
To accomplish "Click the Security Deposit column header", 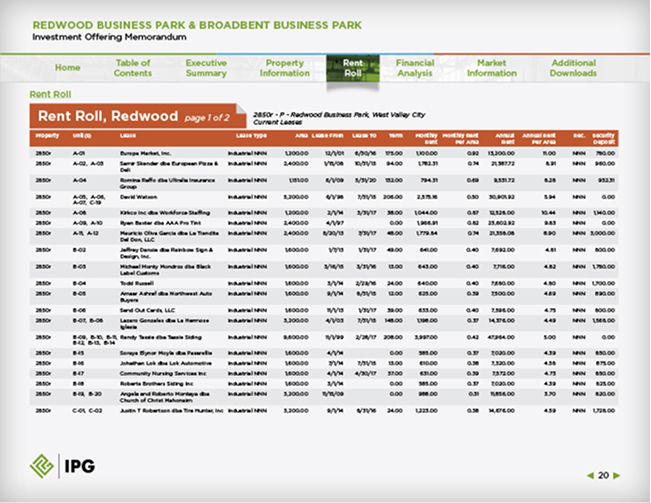I will (x=603, y=139).
